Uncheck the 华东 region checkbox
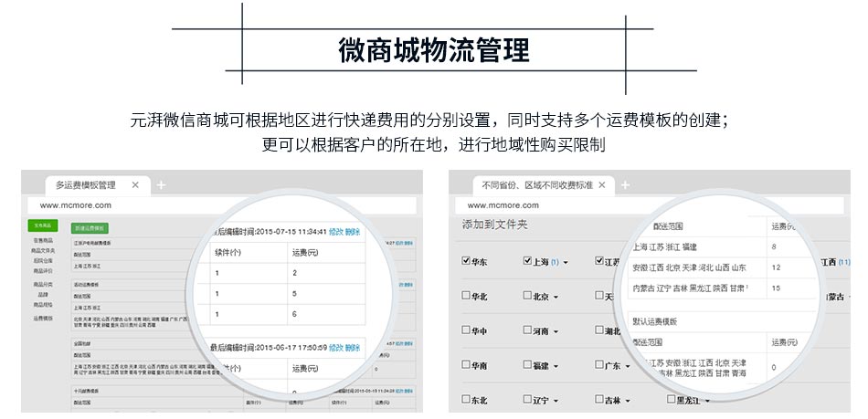 coord(466,261)
